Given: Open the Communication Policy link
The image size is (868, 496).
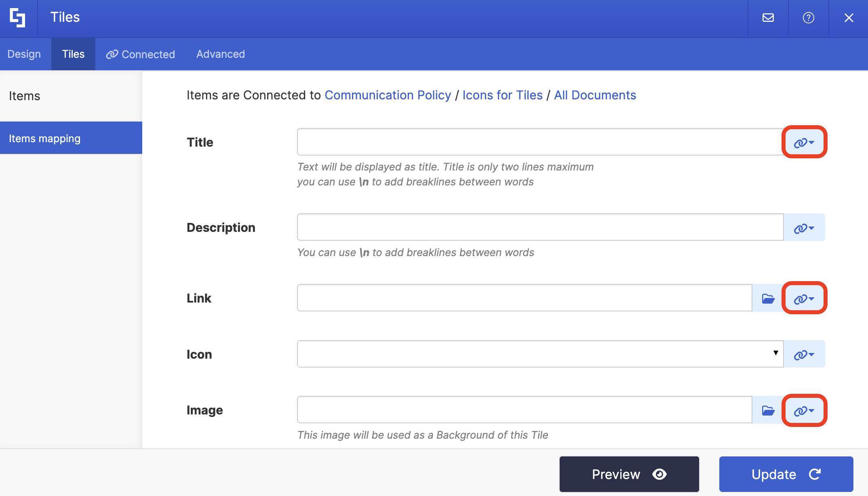Looking at the screenshot, I should (x=388, y=95).
